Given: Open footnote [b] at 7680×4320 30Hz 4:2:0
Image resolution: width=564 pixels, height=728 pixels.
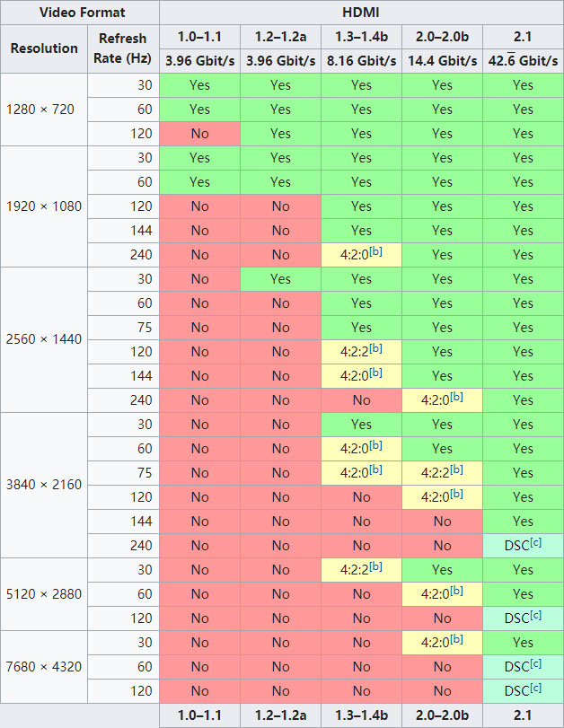Looking at the screenshot, I should [x=456, y=639].
